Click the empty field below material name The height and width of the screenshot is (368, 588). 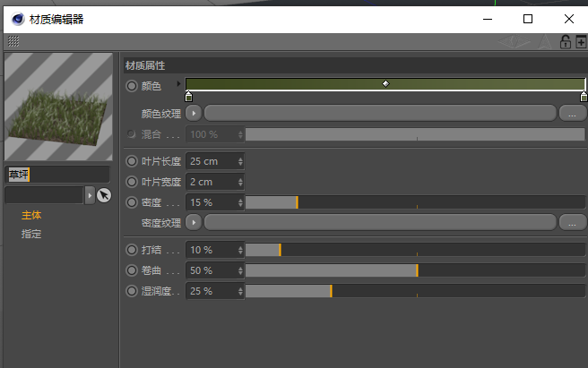(x=44, y=195)
